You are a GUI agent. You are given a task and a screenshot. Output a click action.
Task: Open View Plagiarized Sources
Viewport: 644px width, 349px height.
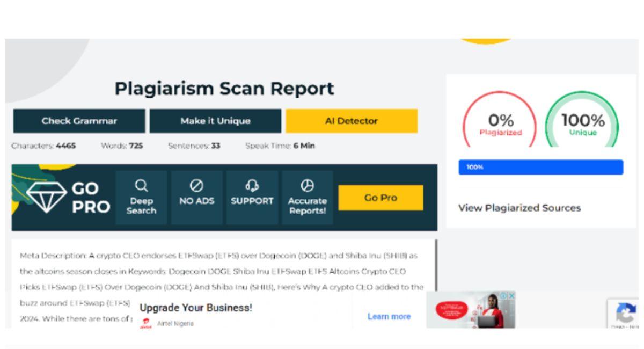coord(519,208)
